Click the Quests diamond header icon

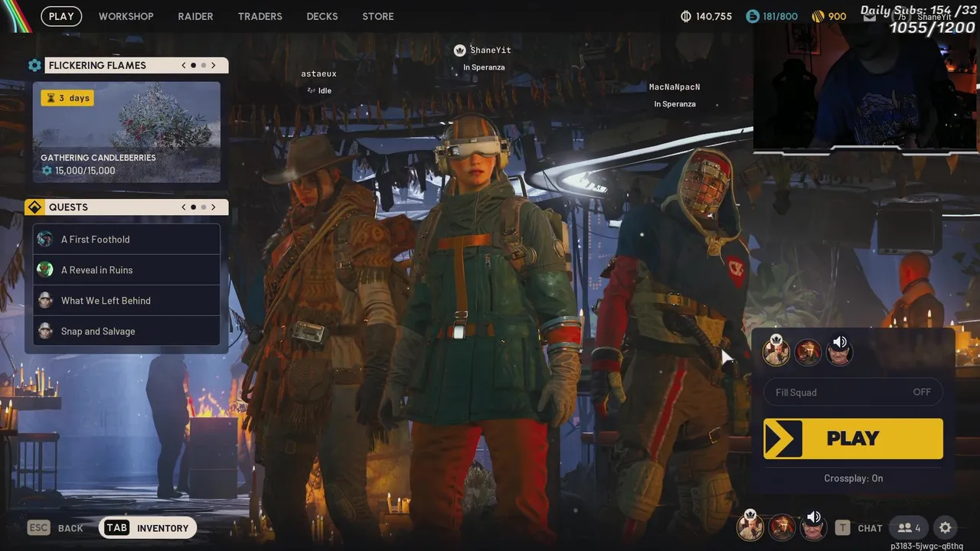[x=34, y=207]
